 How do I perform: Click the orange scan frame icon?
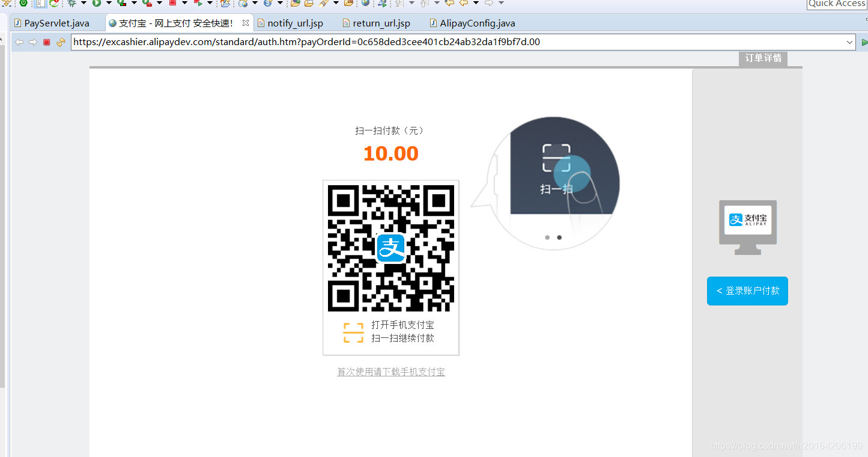[353, 333]
